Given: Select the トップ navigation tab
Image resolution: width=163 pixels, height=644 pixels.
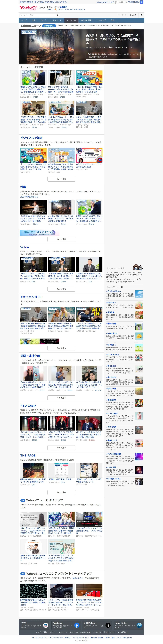Looking at the screenshot, I should tap(24, 20).
